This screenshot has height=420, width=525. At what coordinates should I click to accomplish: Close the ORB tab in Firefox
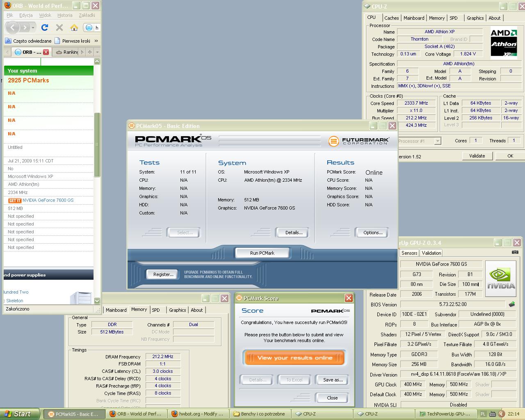tap(46, 52)
